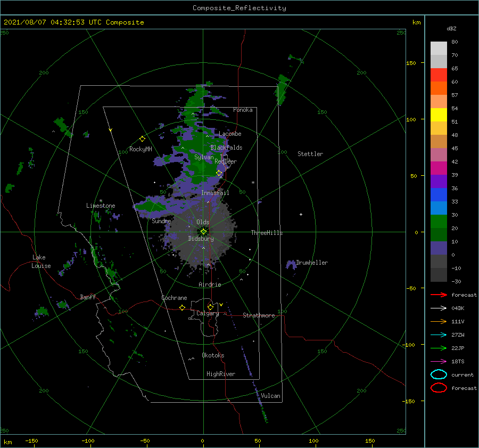Click the yellow km label at top right
479x448 pixels.
417,22
